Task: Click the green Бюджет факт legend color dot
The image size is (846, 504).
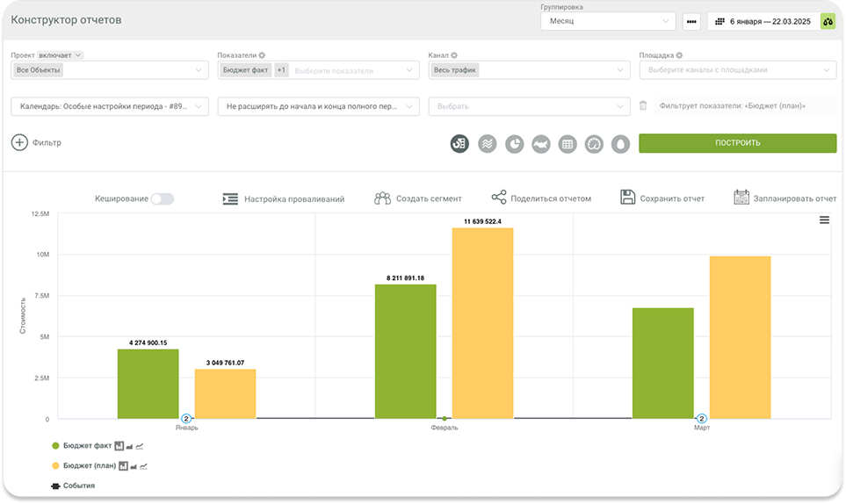Action: pos(56,447)
